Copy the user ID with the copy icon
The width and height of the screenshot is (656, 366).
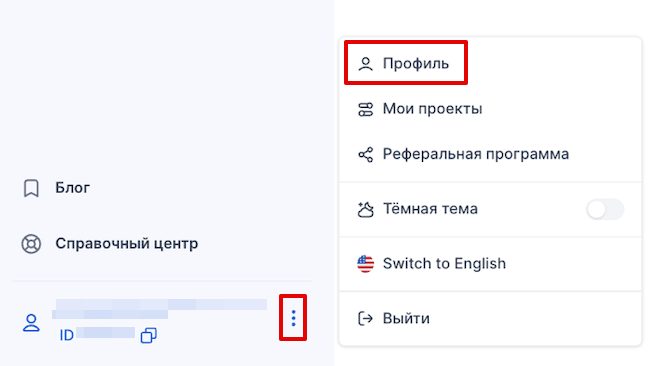click(149, 335)
